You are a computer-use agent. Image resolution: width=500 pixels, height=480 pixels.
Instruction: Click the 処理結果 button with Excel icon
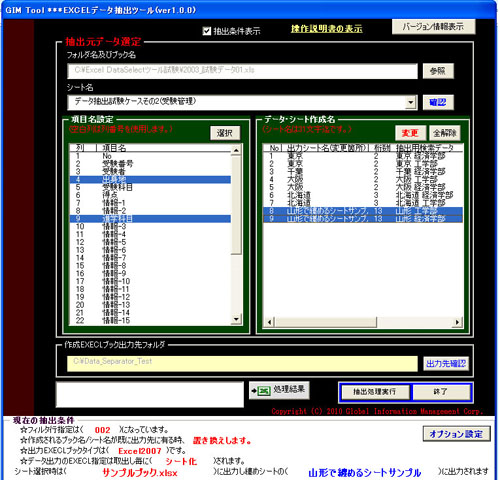(x=279, y=390)
